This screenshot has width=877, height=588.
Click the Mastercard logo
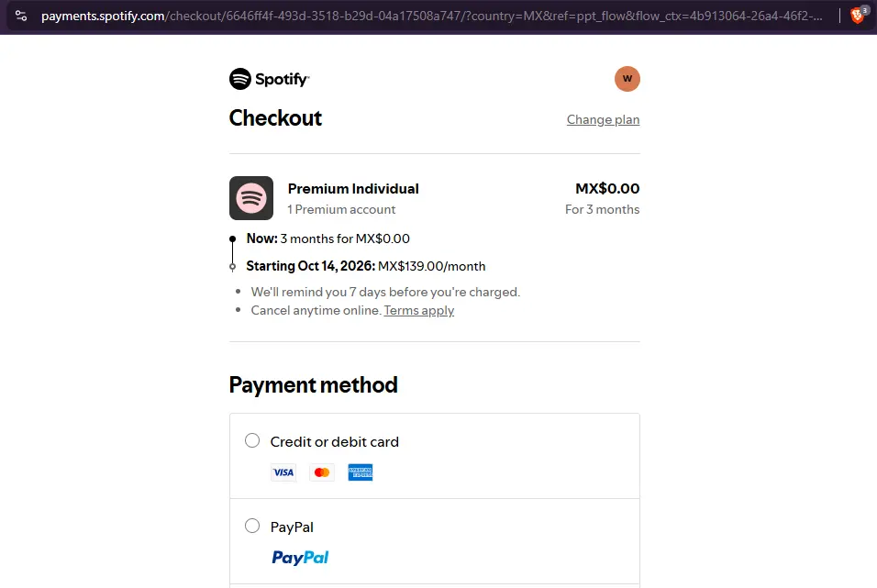click(x=322, y=472)
